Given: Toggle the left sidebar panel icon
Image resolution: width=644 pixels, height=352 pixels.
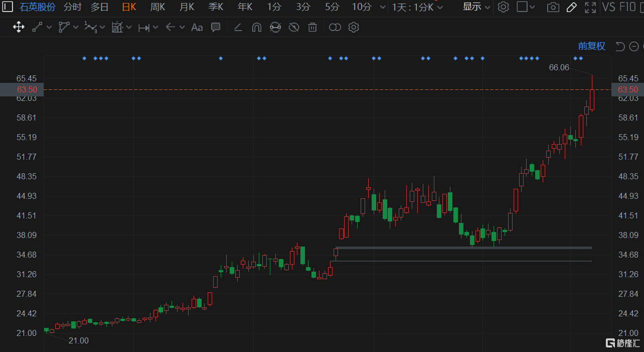Looking at the screenshot, I should [8, 7].
